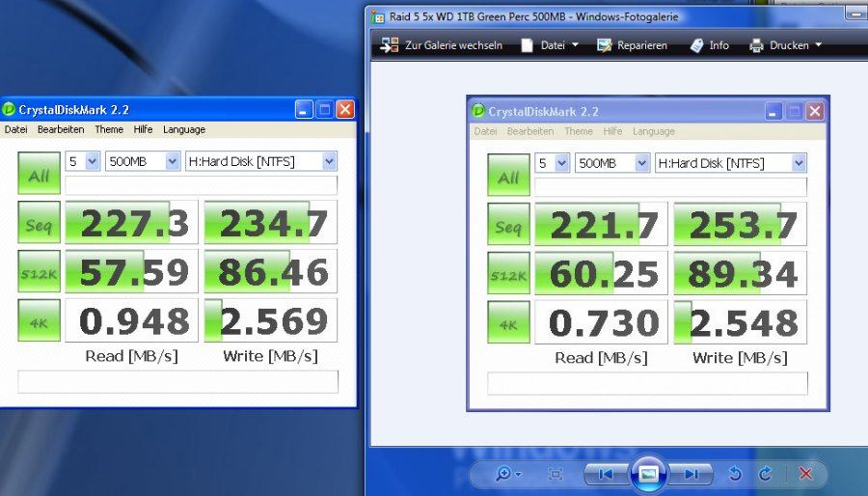Click the Read [MB/s] label in left window
868x496 pixels.
coord(132,356)
